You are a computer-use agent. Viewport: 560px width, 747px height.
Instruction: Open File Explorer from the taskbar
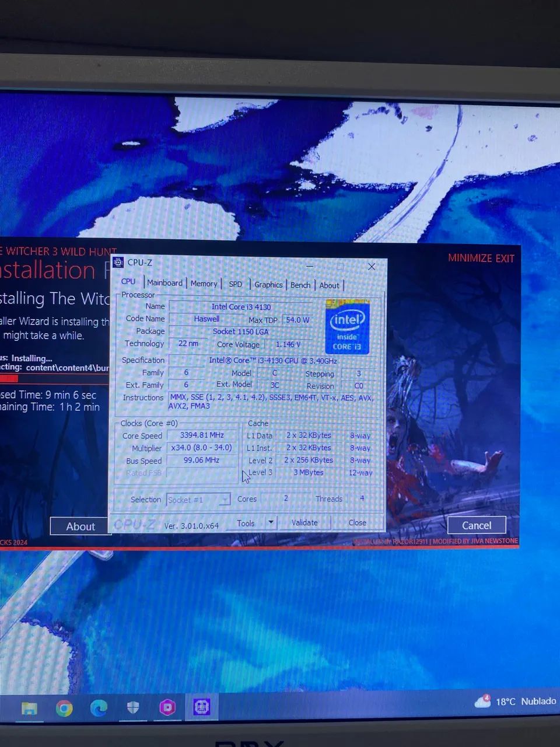click(x=29, y=708)
